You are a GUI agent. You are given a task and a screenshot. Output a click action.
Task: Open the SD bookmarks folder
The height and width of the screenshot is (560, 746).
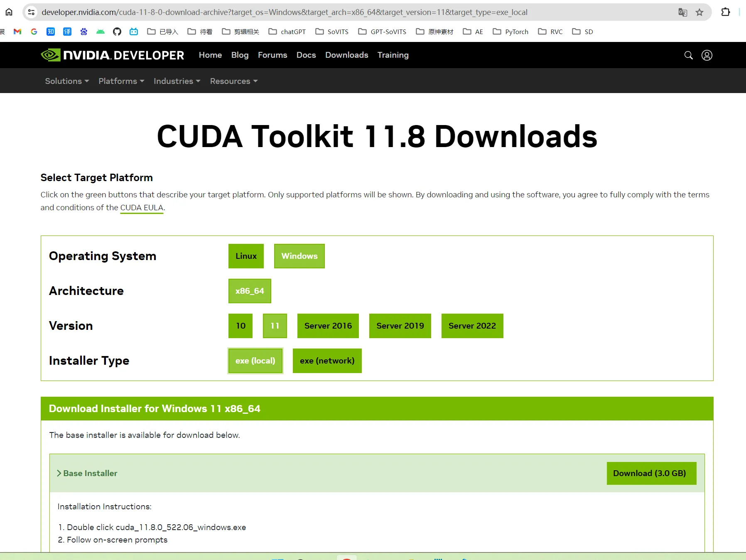point(582,32)
